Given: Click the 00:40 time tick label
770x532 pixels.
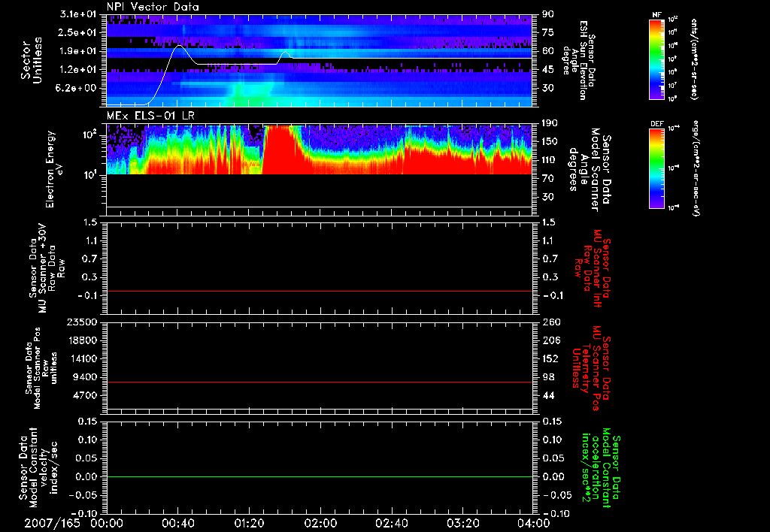Looking at the screenshot, I should (x=177, y=523).
